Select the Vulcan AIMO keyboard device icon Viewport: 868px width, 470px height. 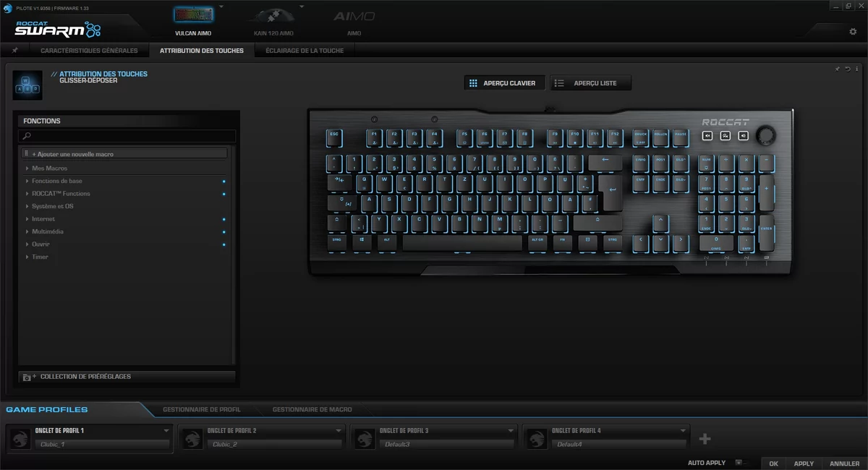coord(194,16)
